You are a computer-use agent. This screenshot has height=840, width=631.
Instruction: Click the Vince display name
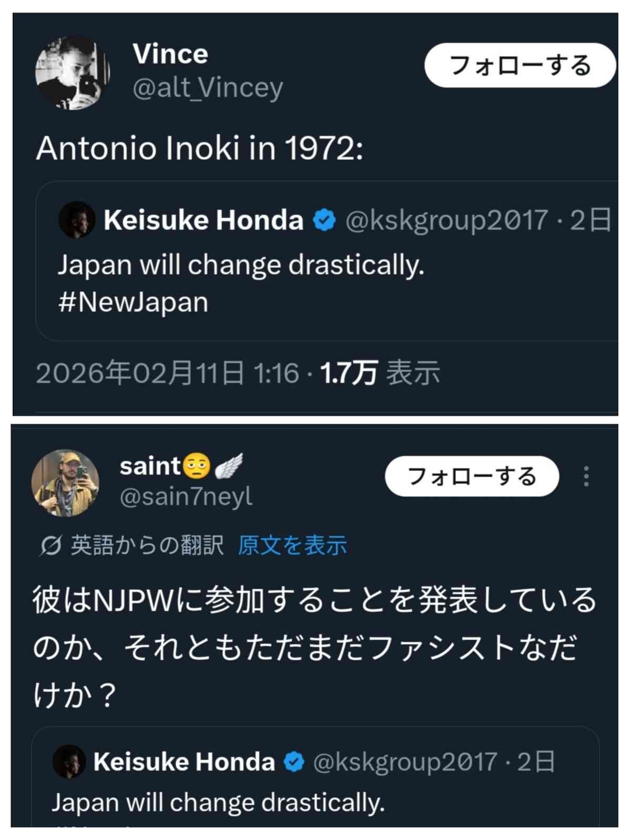[x=170, y=54]
